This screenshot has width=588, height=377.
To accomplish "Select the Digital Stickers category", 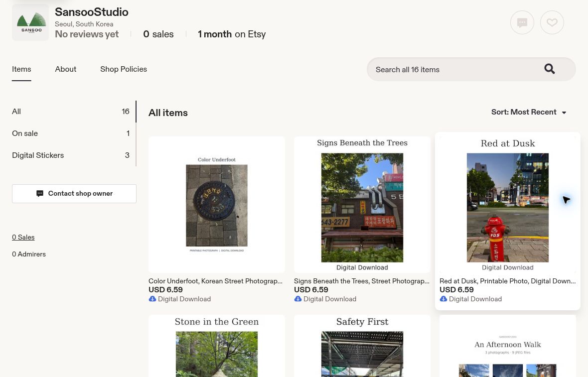I will click(x=71, y=155).
